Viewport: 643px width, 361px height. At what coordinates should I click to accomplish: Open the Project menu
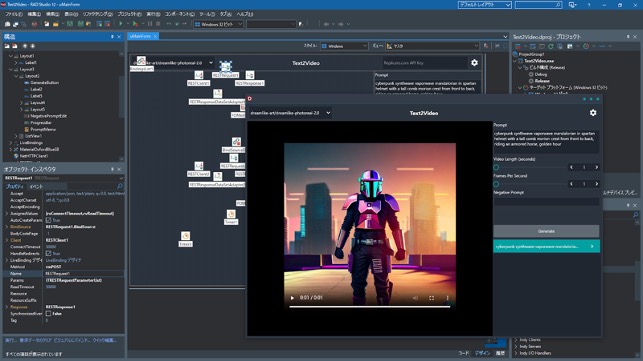(130, 14)
